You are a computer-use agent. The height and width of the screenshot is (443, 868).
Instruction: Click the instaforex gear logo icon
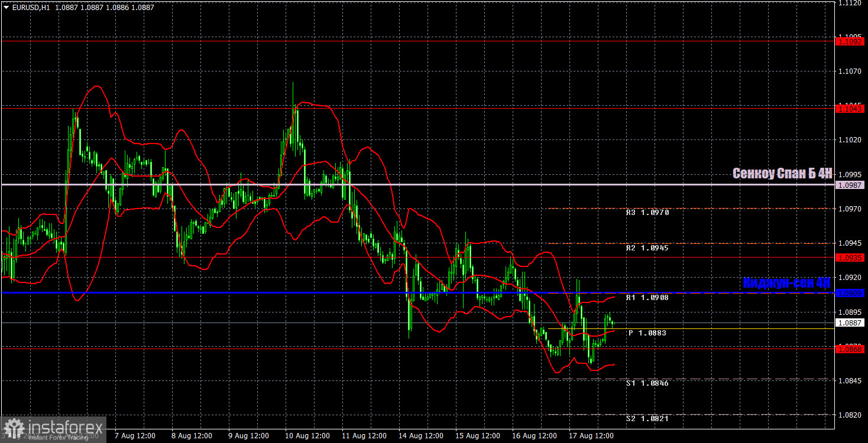coord(13,428)
